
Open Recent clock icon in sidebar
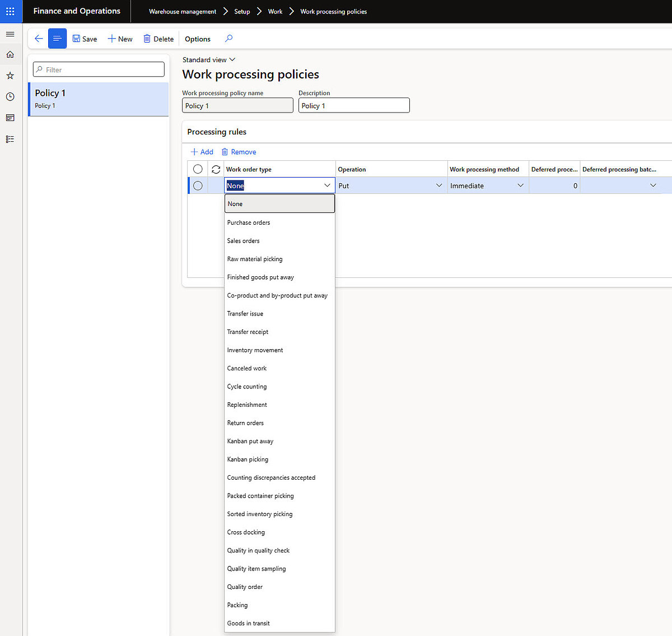pyautogui.click(x=10, y=97)
